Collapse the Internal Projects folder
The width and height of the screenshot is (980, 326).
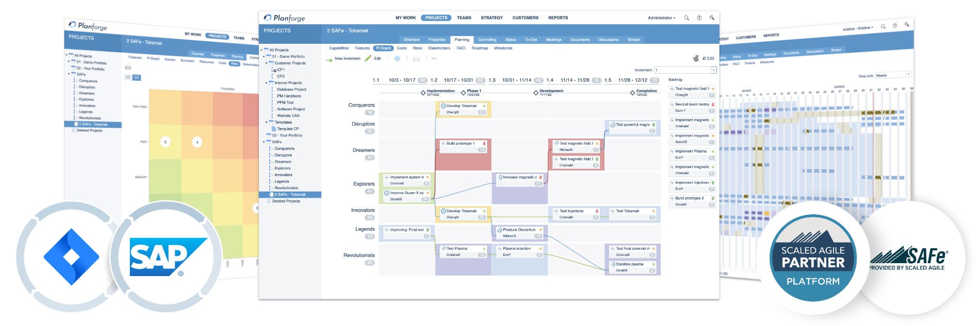point(267,83)
